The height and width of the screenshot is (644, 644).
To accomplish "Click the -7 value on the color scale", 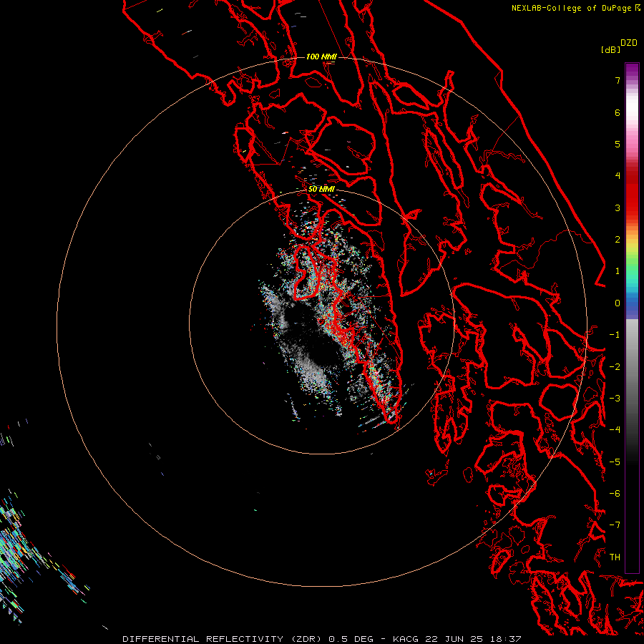I will (x=615, y=525).
